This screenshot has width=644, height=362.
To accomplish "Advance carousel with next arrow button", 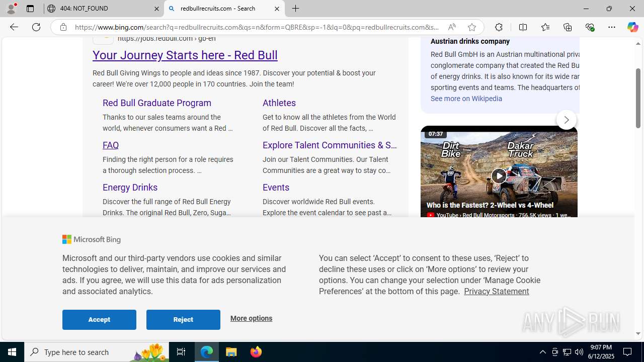I will pos(566,120).
